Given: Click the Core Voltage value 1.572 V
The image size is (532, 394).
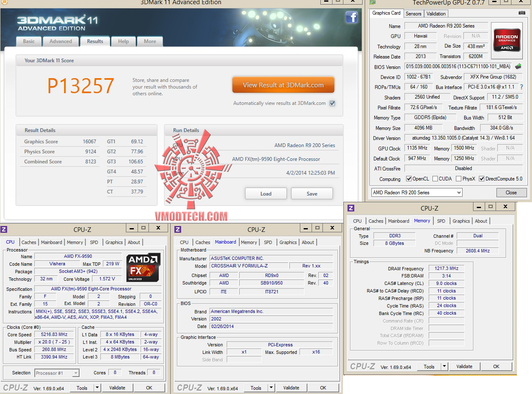Looking at the screenshot, I should (x=107, y=279).
